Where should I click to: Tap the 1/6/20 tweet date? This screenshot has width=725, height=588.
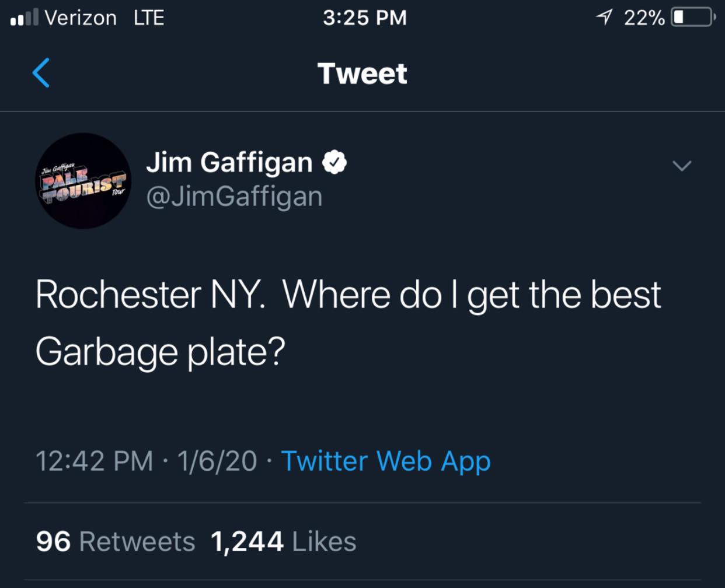point(217,461)
